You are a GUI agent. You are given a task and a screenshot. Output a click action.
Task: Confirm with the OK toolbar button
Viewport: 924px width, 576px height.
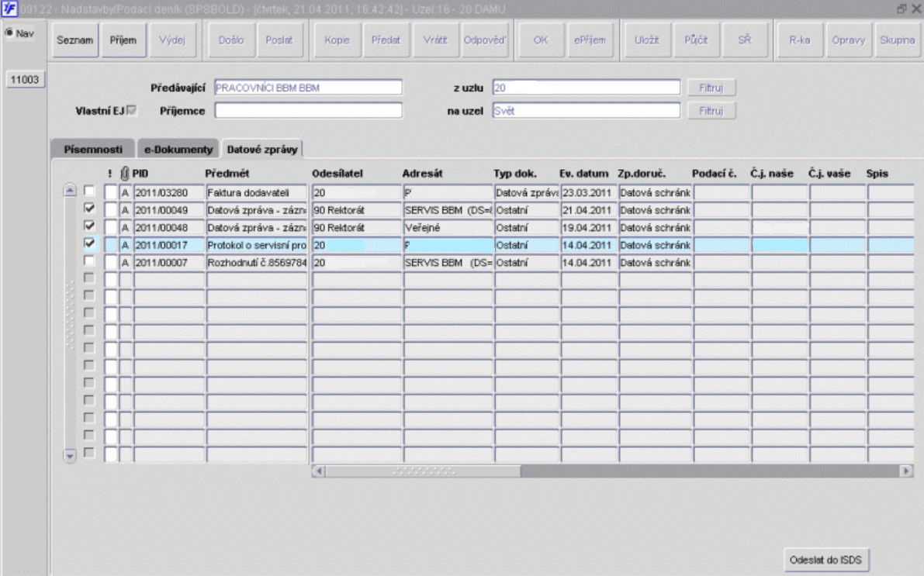pos(541,40)
